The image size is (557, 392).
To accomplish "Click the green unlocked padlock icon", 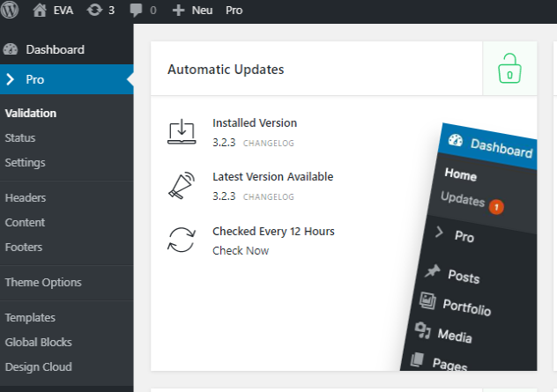I will point(509,68).
